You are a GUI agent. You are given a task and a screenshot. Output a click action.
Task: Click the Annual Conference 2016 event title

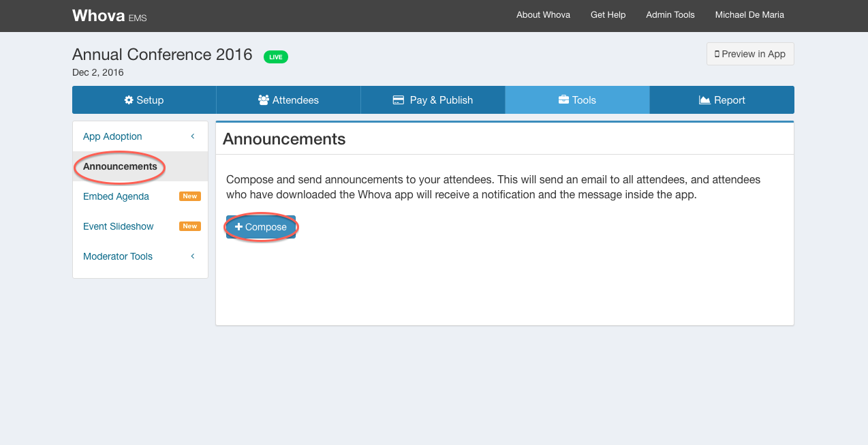[x=162, y=55]
